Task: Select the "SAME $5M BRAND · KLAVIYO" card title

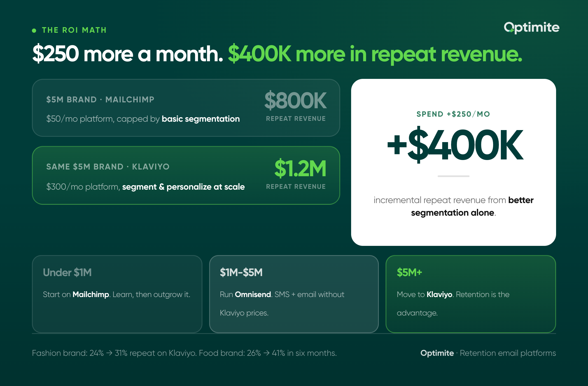Action: (x=108, y=167)
